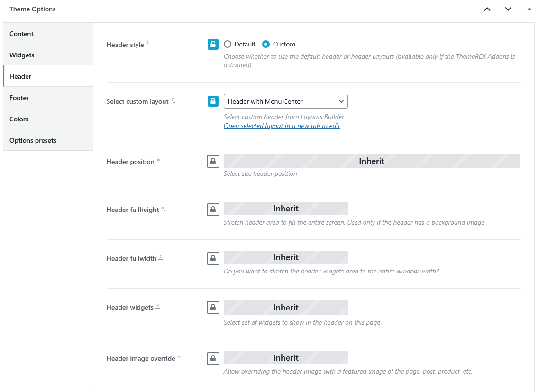538x392 pixels.
Task: Click the Inherit bar for Header fullwidth
Action: pos(285,257)
